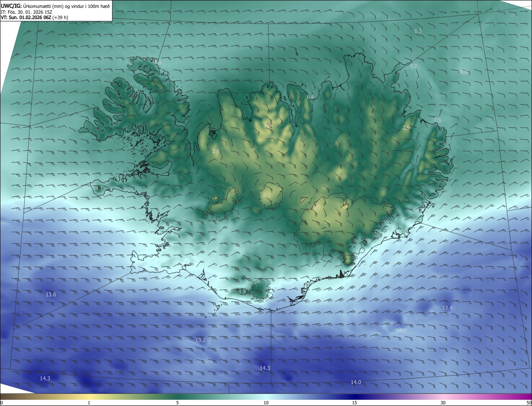Click the 6.3 precipitation value
The image size is (532, 406).
tap(418, 31)
